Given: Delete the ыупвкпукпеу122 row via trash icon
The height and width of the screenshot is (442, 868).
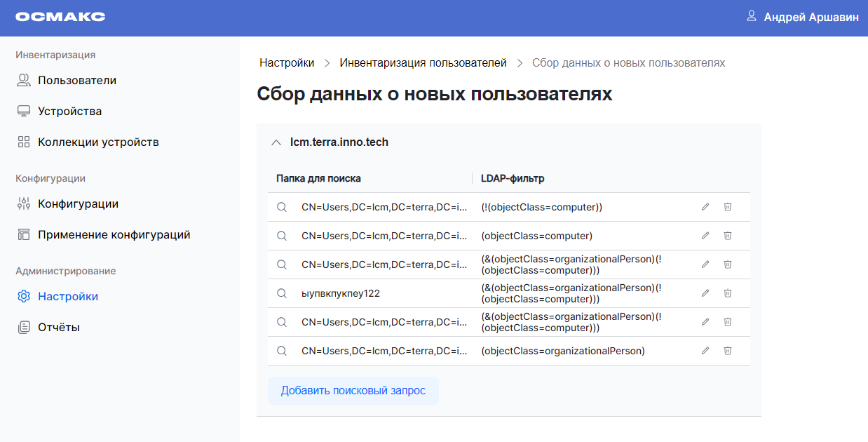Looking at the screenshot, I should click(727, 293).
